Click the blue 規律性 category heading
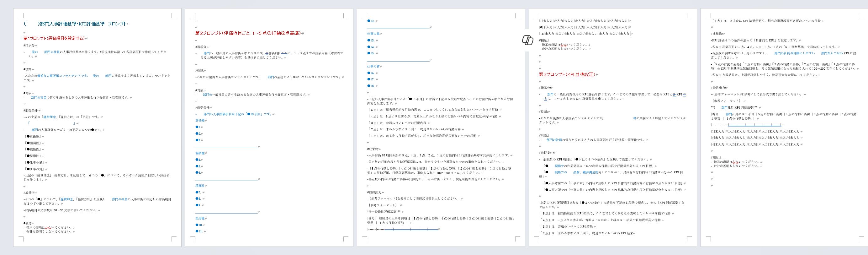This screenshot has height=255, width=868. 200,219
